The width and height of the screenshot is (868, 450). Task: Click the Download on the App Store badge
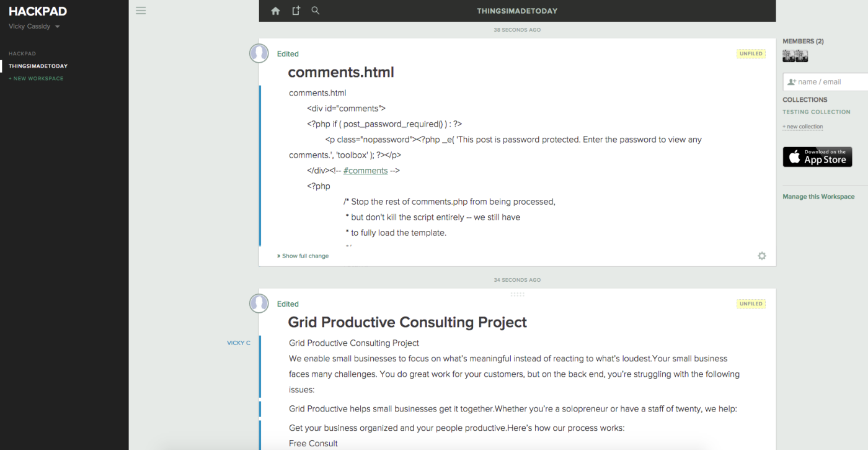coord(817,157)
